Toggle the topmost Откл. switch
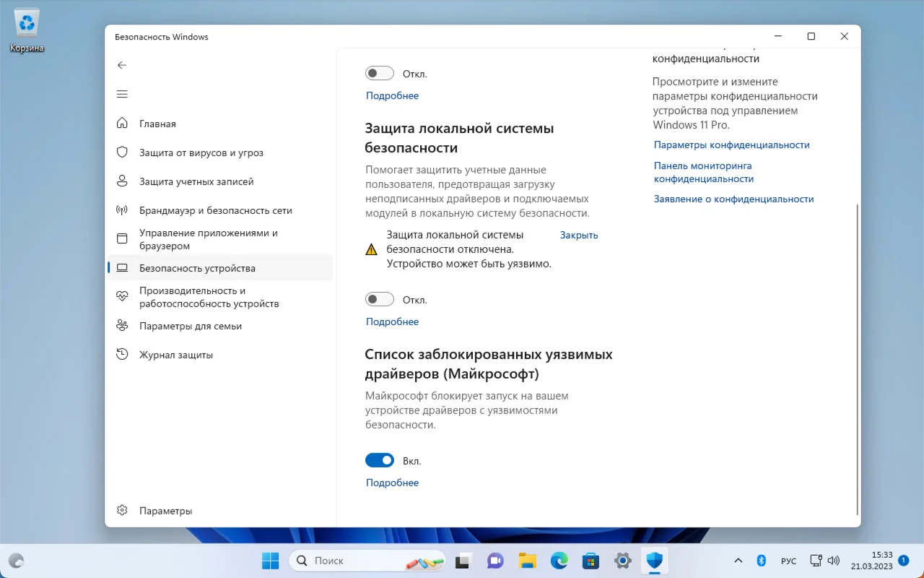The image size is (924, 578). click(x=380, y=73)
